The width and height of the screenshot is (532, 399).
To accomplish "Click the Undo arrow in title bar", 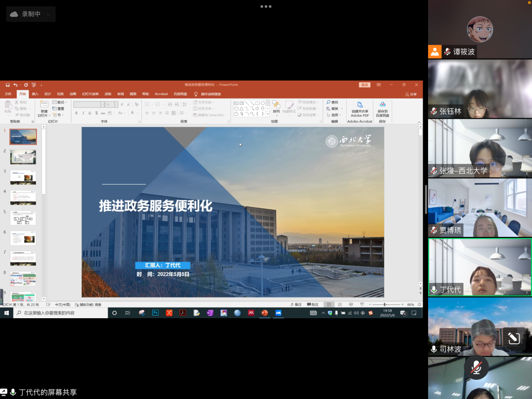I will tap(16, 85).
